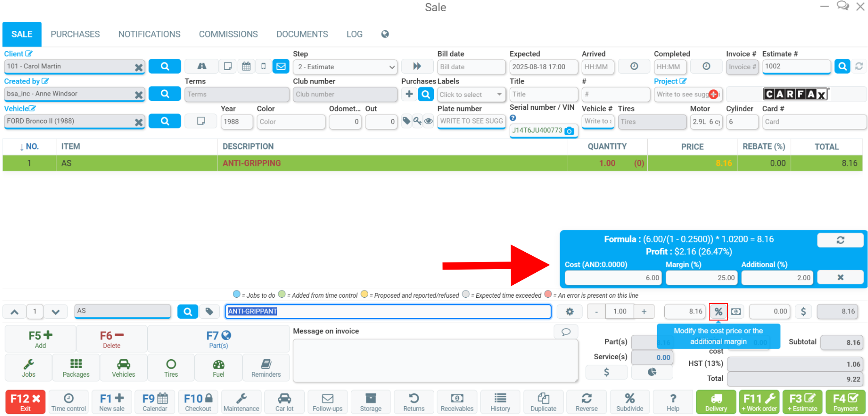Open the percent cost price modifier icon

click(718, 312)
